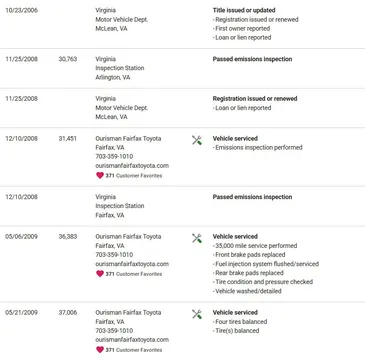The width and height of the screenshot is (365, 360).
Task: Click Ourisman Fairfax Toyota name dated 05/06/2009
Action: pyautogui.click(x=128, y=236)
